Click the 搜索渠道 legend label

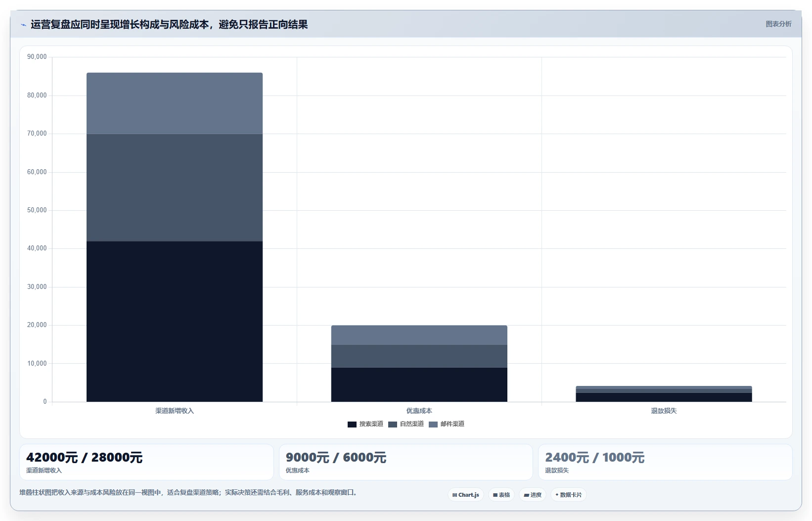tap(371, 424)
